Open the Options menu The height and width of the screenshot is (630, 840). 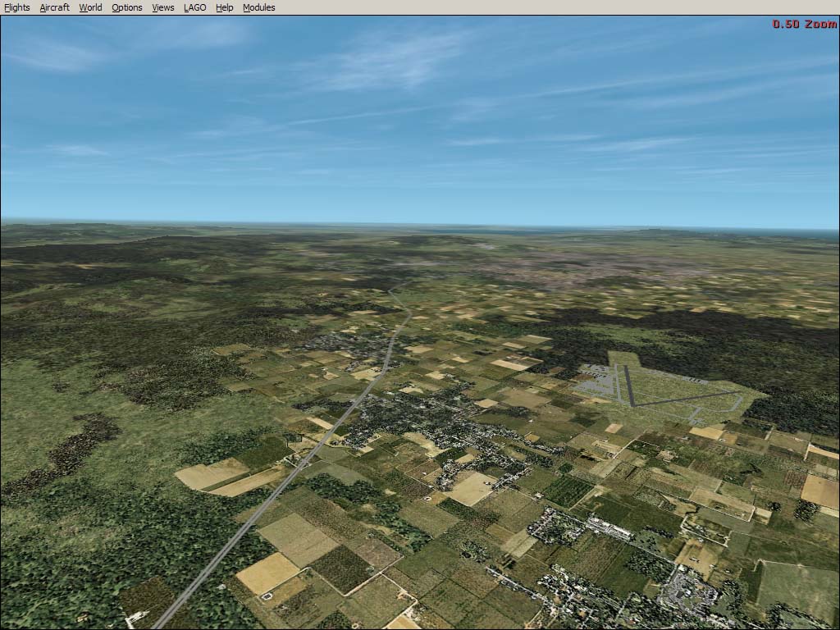[127, 7]
